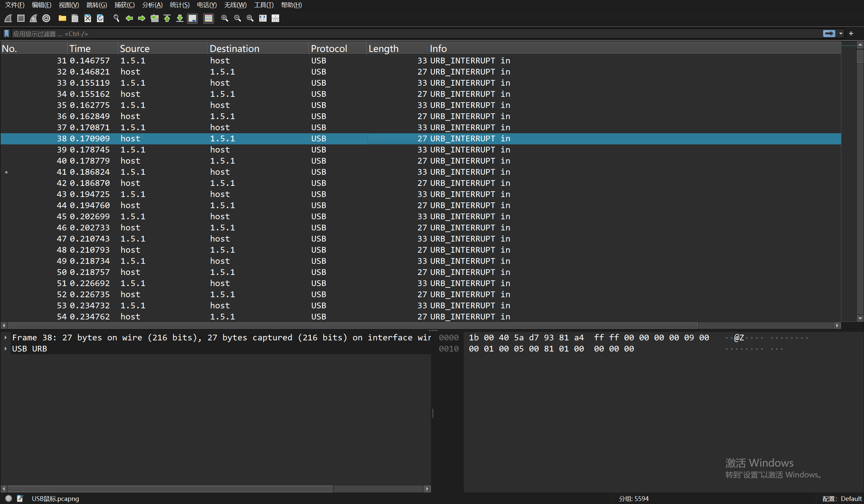
Task: Jump to the first packet with toolbar arrow
Action: [x=167, y=18]
